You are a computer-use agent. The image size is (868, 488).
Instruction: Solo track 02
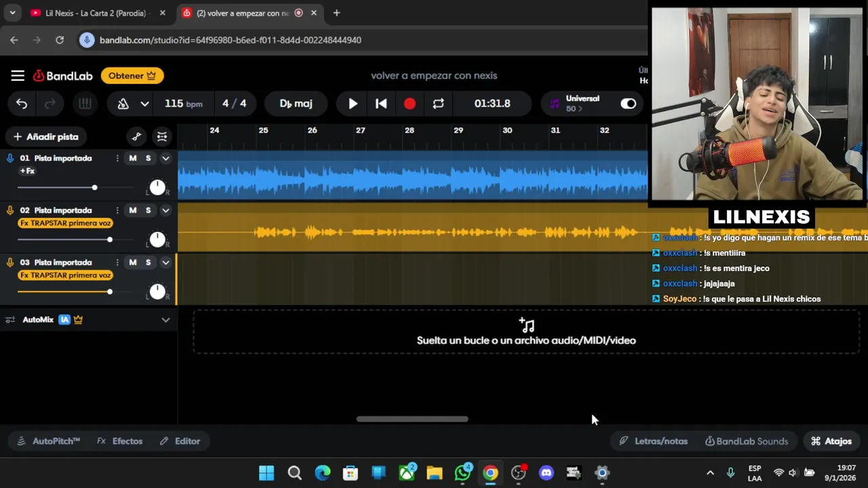149,210
